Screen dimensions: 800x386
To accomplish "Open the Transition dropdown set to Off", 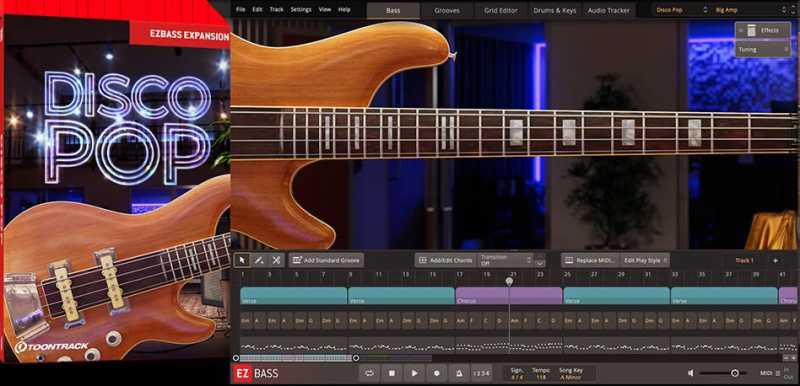I will 505,260.
